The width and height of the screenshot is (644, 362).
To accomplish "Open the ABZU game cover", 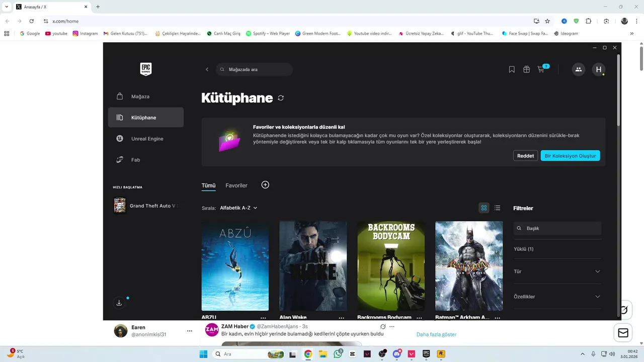I will (x=235, y=266).
